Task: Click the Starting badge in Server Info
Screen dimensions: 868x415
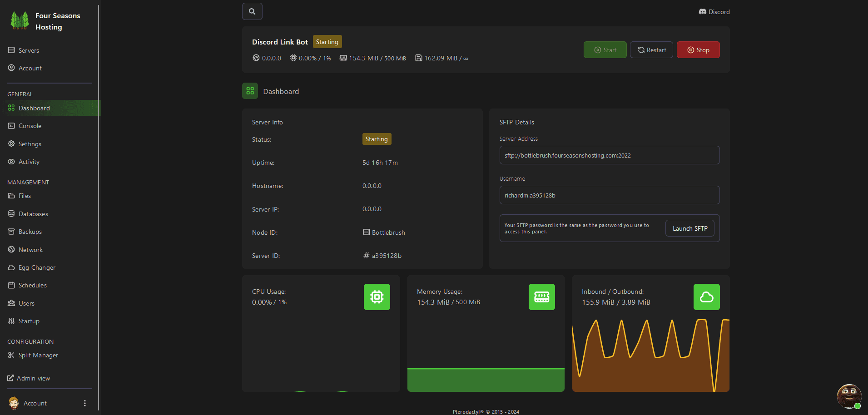Action: 377,139
